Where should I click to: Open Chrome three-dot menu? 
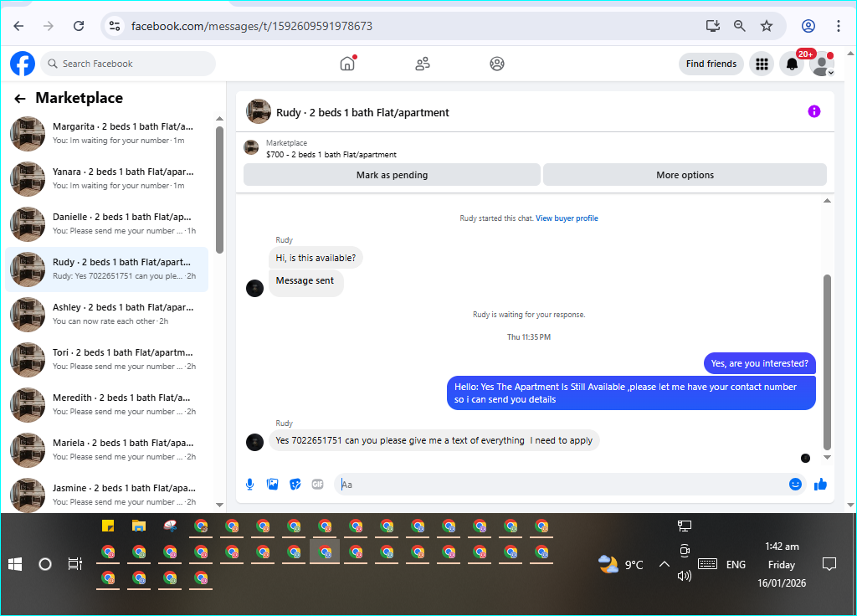[x=838, y=26]
